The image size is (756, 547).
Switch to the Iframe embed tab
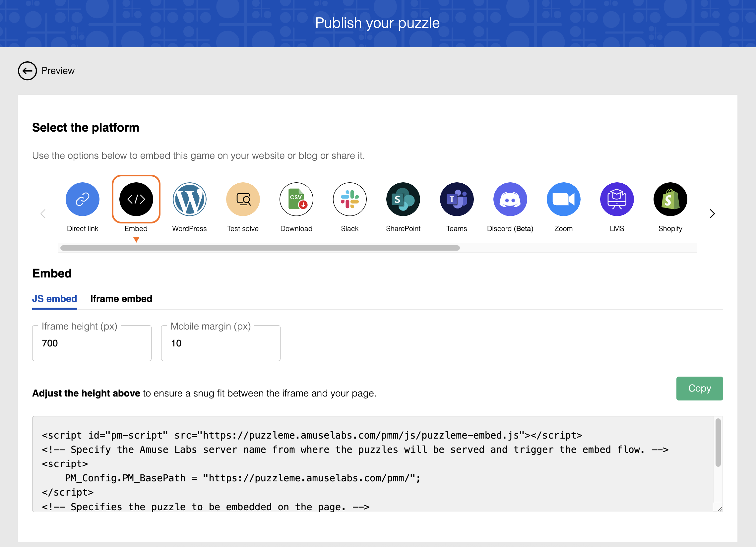[121, 299]
